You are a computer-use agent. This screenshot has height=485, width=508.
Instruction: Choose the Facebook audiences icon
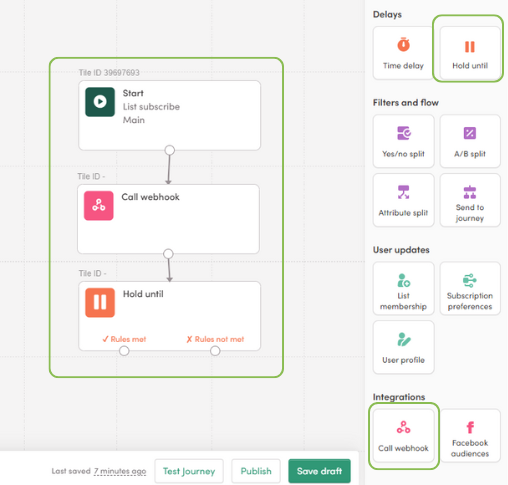[470, 427]
